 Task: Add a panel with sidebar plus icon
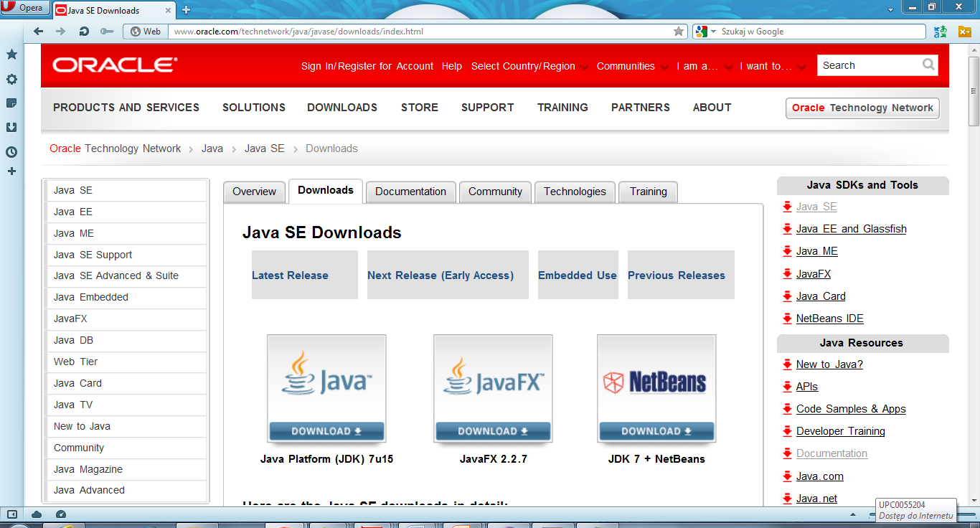(x=11, y=171)
